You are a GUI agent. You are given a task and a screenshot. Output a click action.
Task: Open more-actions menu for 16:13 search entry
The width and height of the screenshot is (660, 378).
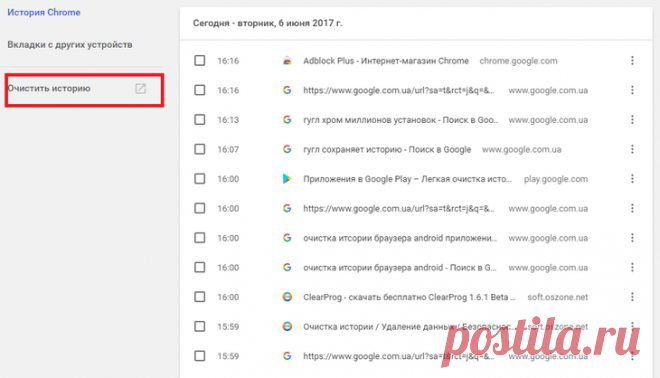point(632,120)
